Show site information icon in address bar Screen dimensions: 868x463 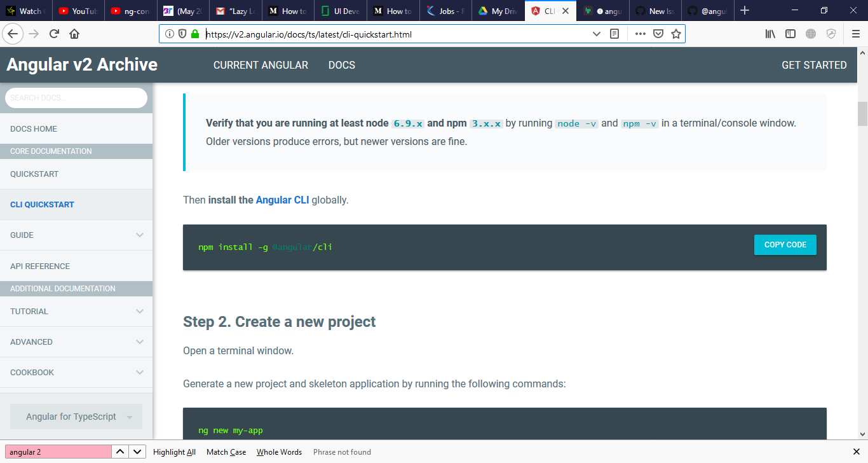point(170,34)
